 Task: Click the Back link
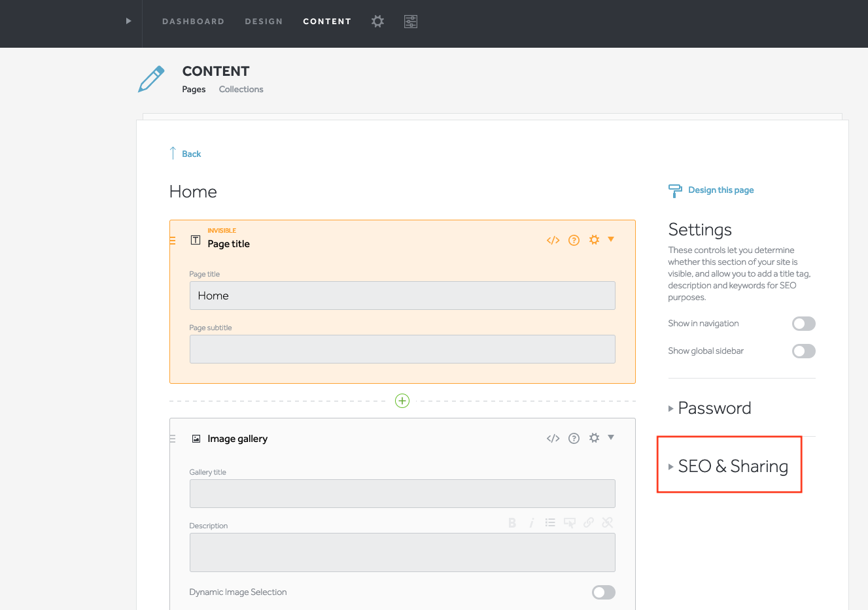tap(191, 154)
